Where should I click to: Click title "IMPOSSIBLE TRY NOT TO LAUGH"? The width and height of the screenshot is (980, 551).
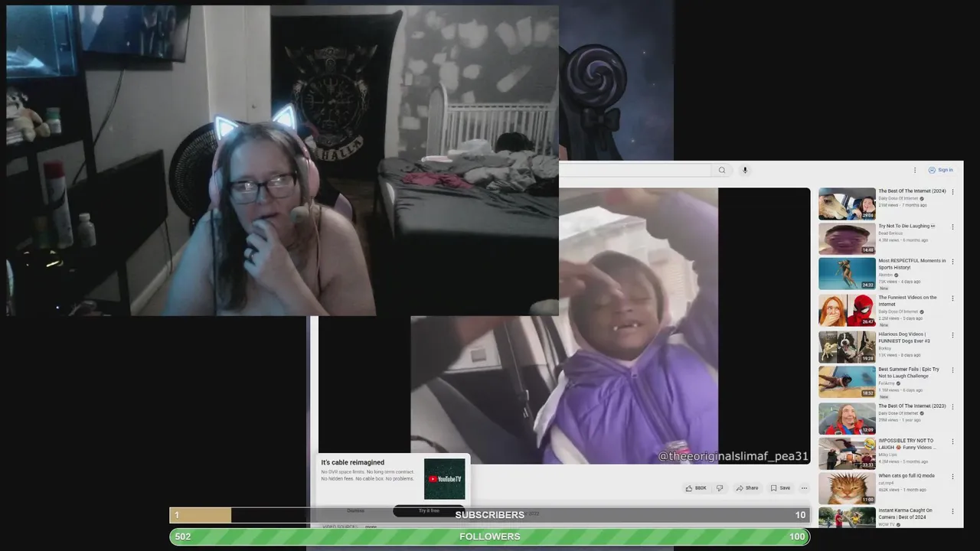907,444
